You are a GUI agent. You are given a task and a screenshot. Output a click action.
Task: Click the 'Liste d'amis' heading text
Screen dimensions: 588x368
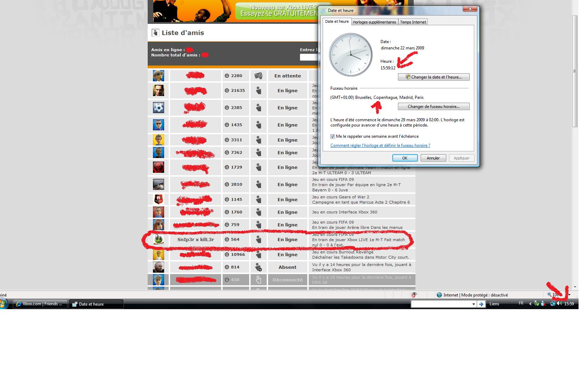[x=183, y=33]
